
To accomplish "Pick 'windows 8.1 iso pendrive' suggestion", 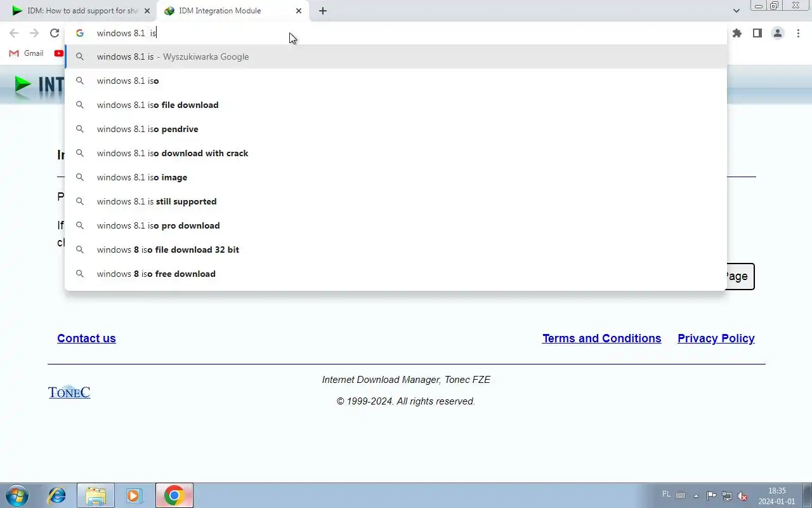I will tap(396, 129).
